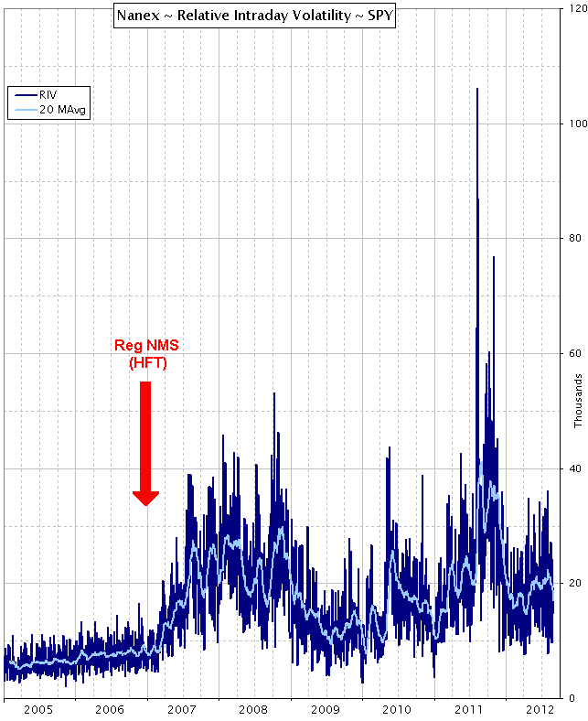Select the 20 MAvg legend entry
The image size is (588, 721).
click(x=50, y=110)
